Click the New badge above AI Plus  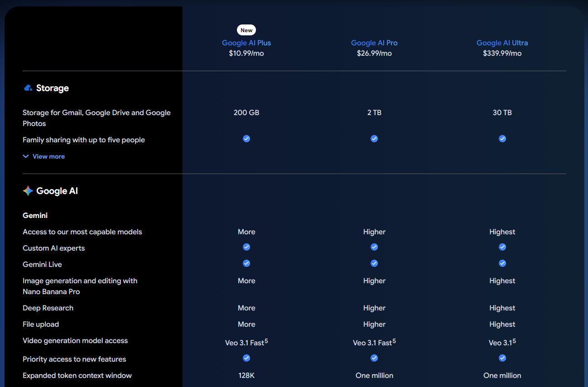246,30
